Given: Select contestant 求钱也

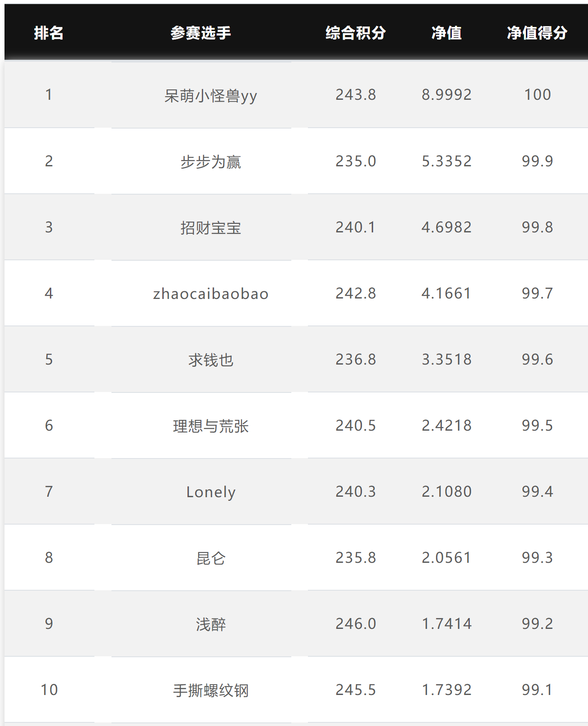Looking at the screenshot, I should [x=210, y=360].
